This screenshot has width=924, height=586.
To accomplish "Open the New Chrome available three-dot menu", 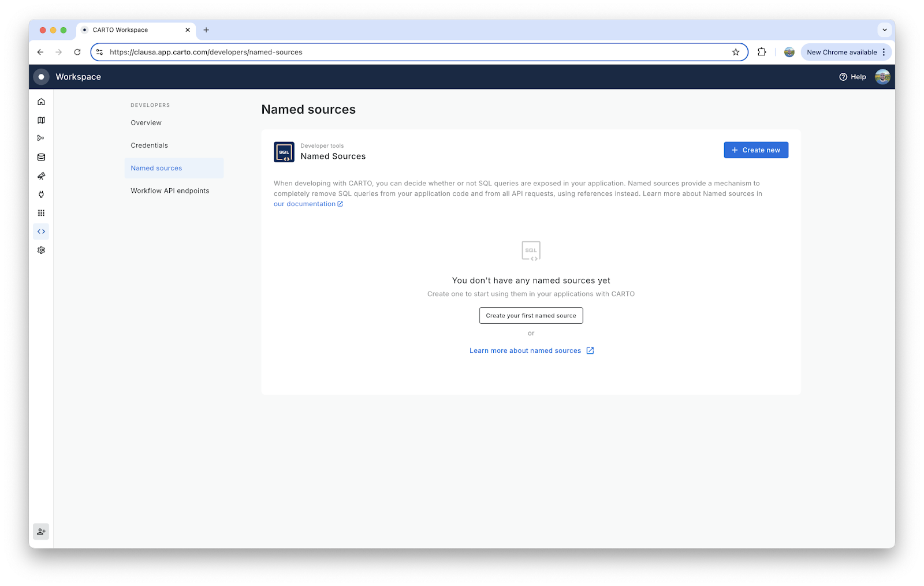I will tap(884, 52).
